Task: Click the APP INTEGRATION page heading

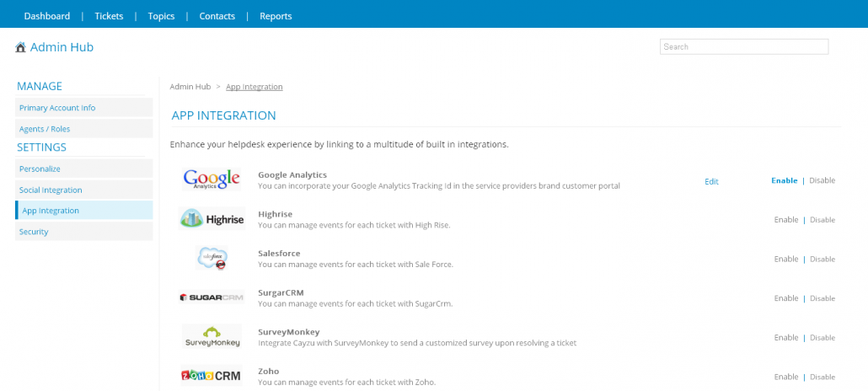Action: point(223,115)
